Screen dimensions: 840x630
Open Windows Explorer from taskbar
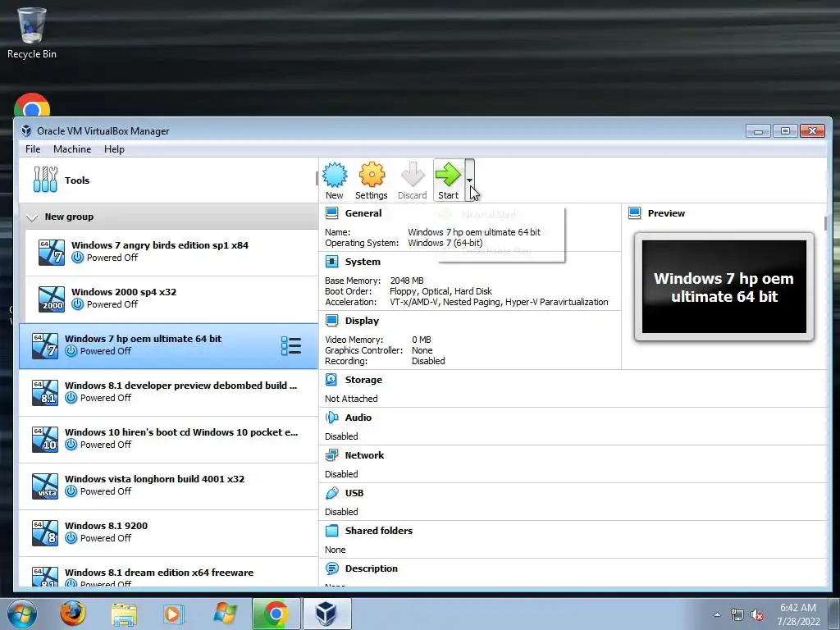pos(124,614)
